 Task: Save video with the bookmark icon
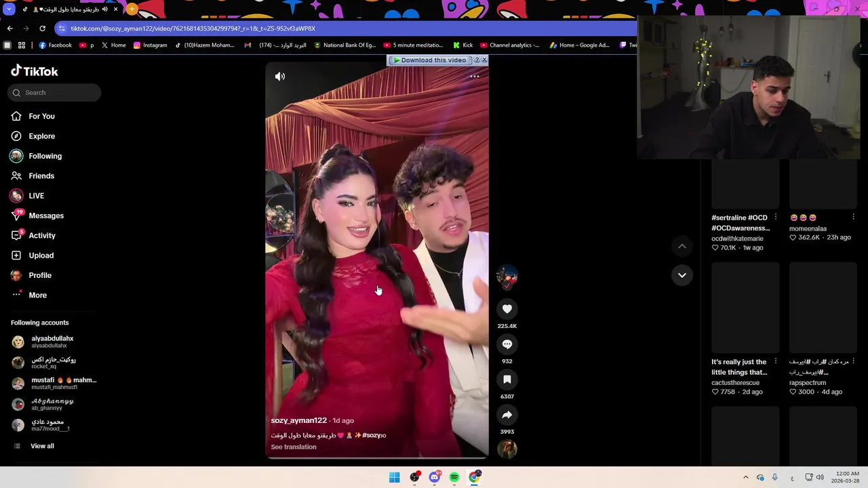(x=507, y=380)
